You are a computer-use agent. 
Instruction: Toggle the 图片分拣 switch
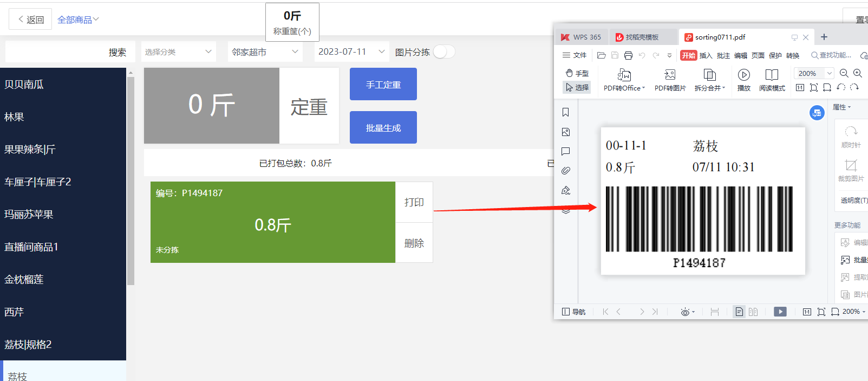[x=444, y=52]
